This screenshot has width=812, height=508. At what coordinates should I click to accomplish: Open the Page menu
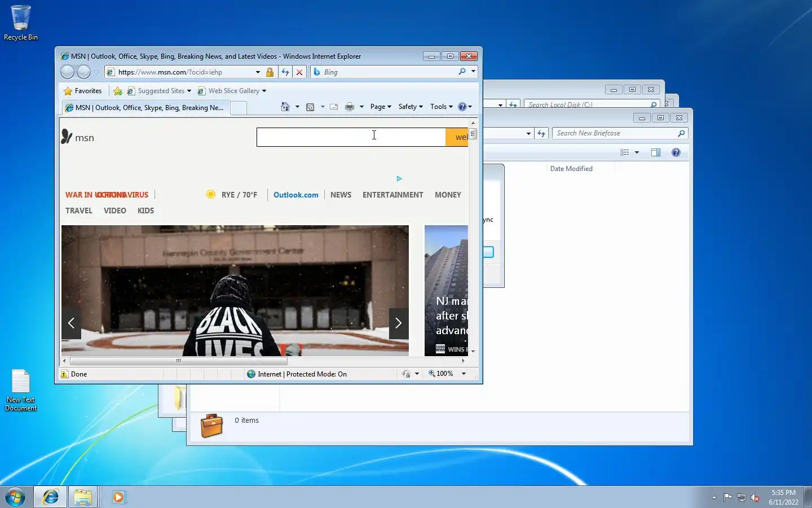(381, 107)
